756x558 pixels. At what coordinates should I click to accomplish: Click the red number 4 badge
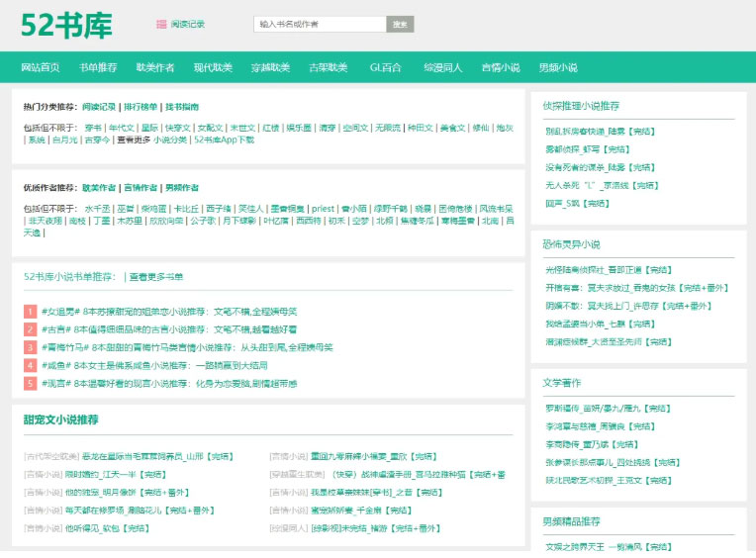30,366
